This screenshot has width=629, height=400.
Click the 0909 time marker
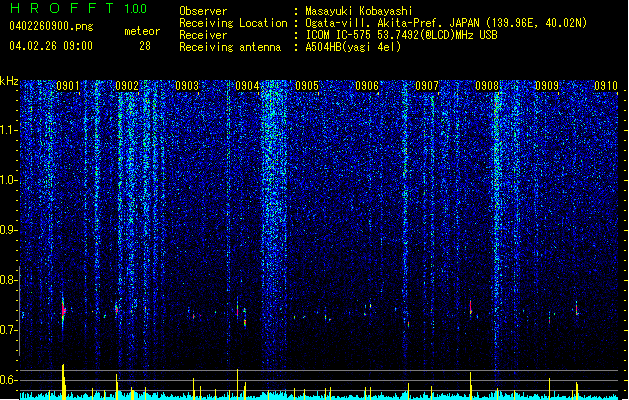(x=547, y=86)
